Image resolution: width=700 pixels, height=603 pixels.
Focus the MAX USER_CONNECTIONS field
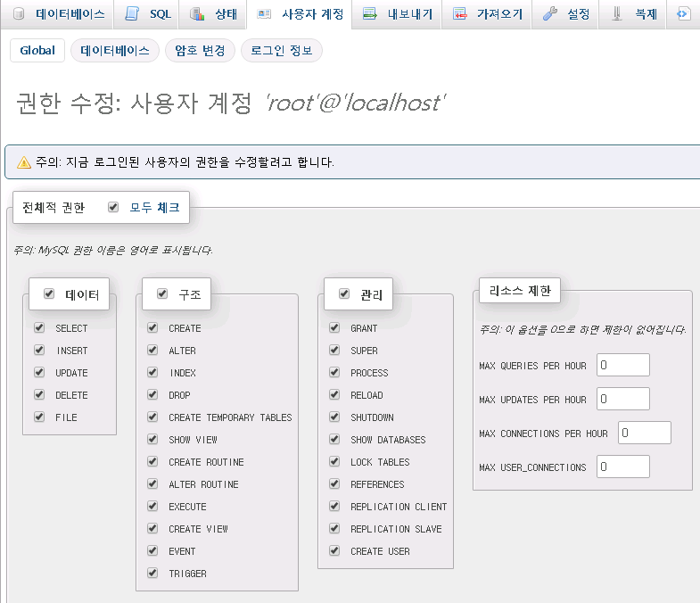[x=623, y=467]
